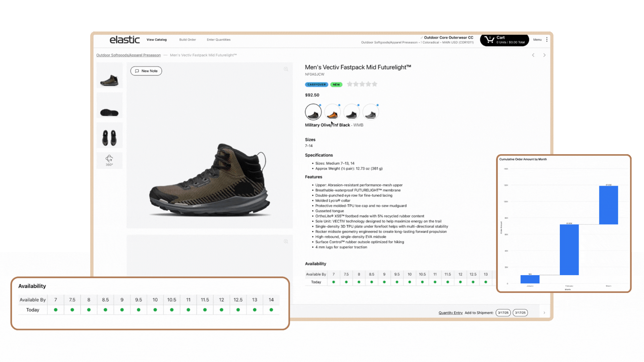
Task: Select the Military Olive shoe swatch
Action: 313,112
